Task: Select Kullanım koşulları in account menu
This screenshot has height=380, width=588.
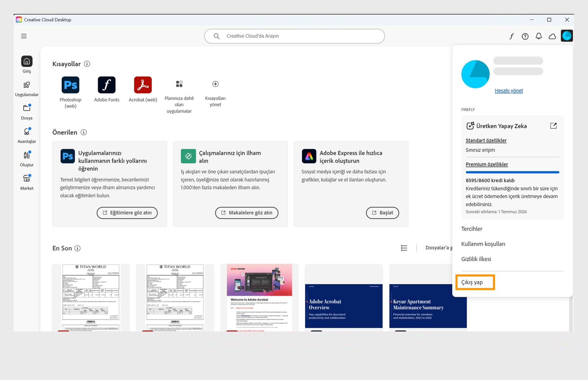Action: point(483,244)
